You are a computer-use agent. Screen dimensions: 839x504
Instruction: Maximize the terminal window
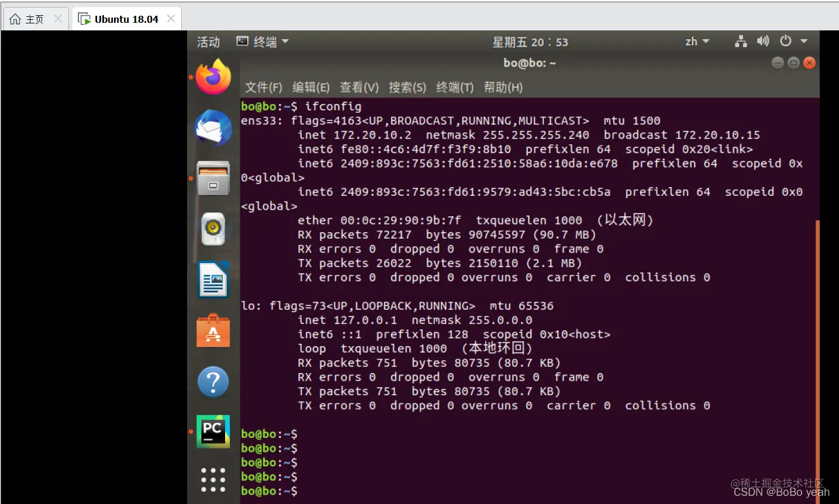(x=793, y=63)
